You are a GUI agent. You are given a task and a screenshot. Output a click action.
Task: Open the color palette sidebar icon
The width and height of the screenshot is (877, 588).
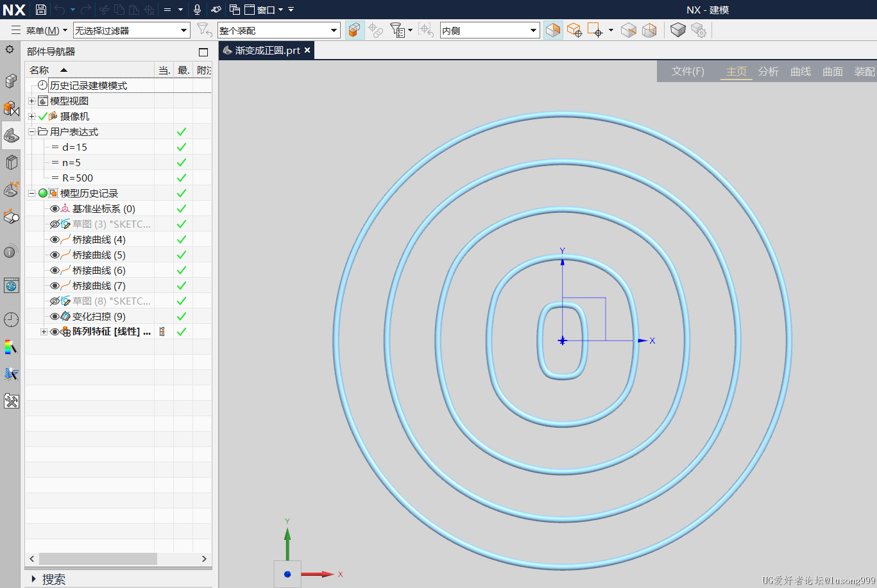pyautogui.click(x=11, y=347)
